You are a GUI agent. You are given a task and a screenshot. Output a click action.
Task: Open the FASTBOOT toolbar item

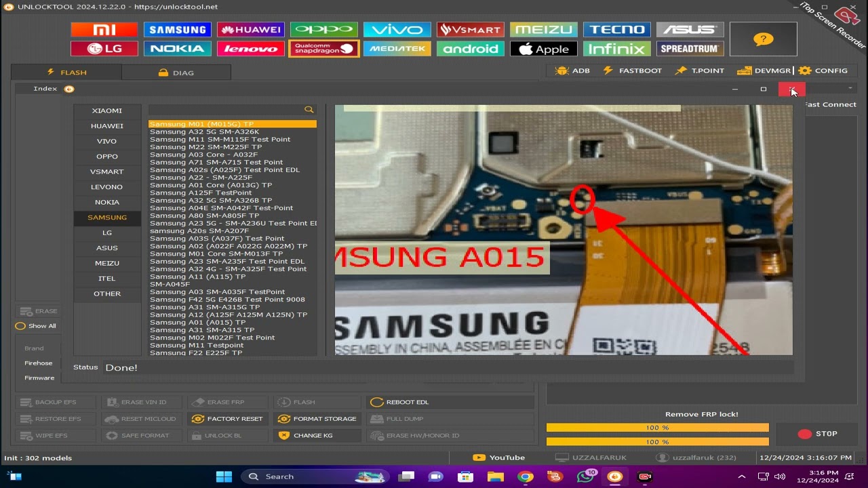tap(632, 70)
